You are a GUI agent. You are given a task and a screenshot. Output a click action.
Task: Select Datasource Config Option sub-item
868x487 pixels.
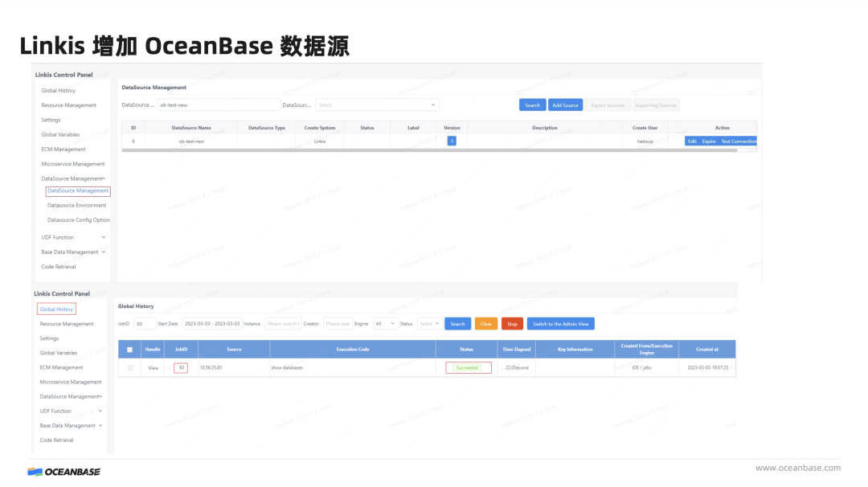click(79, 219)
